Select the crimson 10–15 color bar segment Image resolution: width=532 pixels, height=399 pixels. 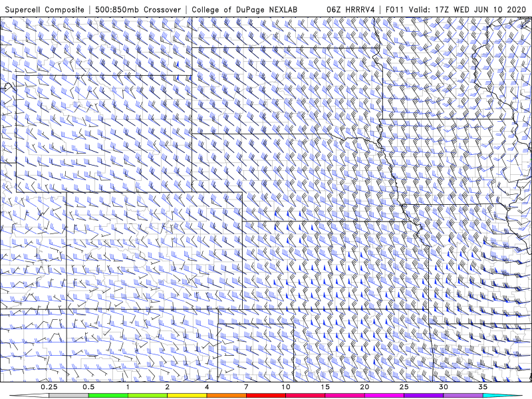click(305, 396)
